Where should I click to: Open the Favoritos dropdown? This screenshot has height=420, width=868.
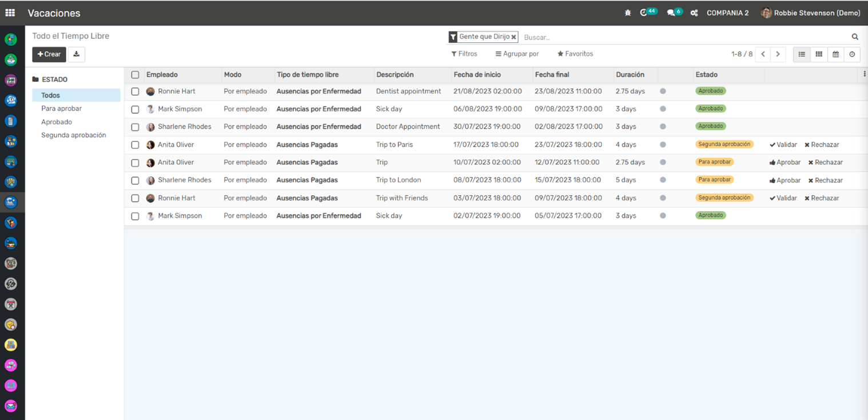pos(575,54)
